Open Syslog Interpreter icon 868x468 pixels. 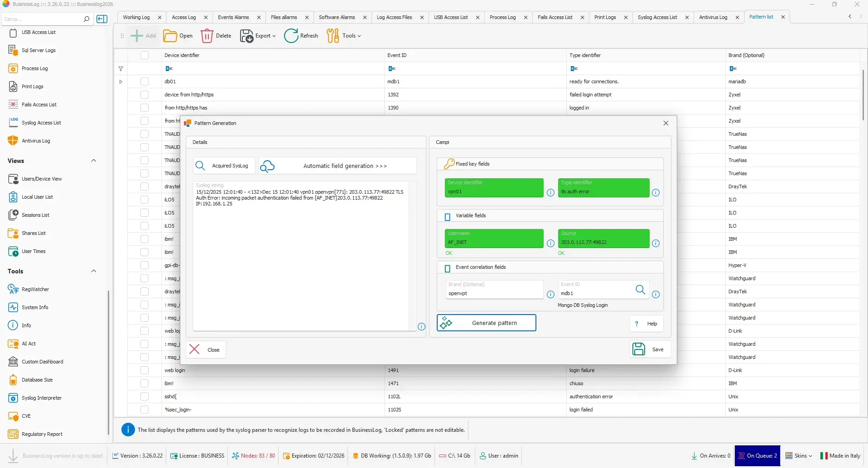(x=13, y=398)
